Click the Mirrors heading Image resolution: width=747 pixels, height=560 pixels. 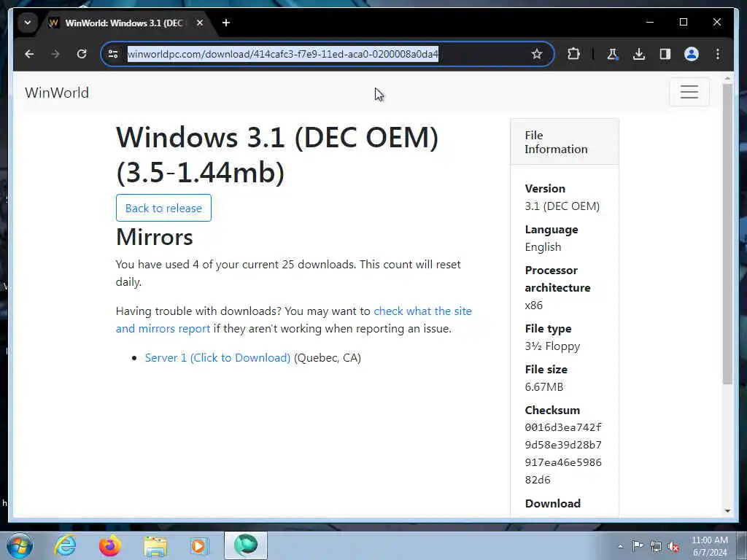[155, 237]
